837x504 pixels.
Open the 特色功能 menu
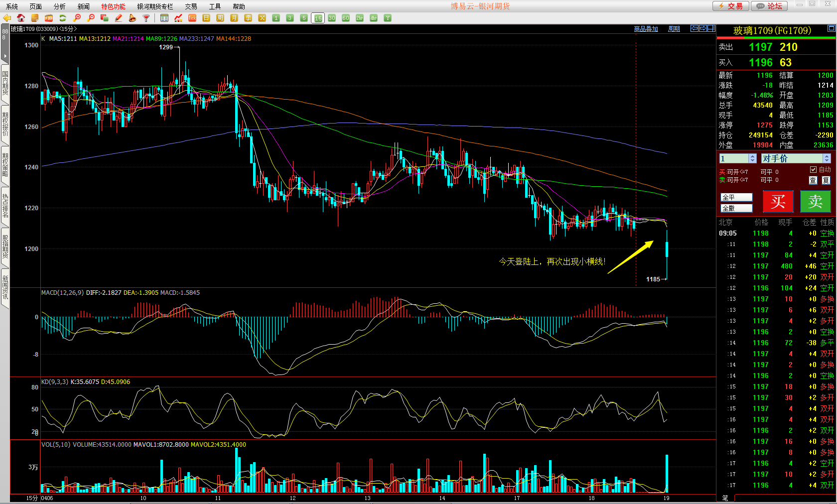pyautogui.click(x=113, y=6)
